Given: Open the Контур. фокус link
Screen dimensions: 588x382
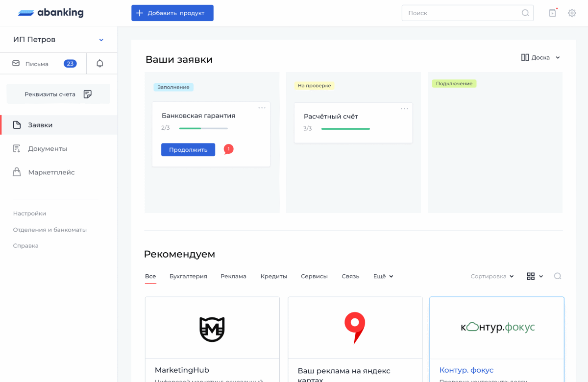Looking at the screenshot, I should point(466,370).
